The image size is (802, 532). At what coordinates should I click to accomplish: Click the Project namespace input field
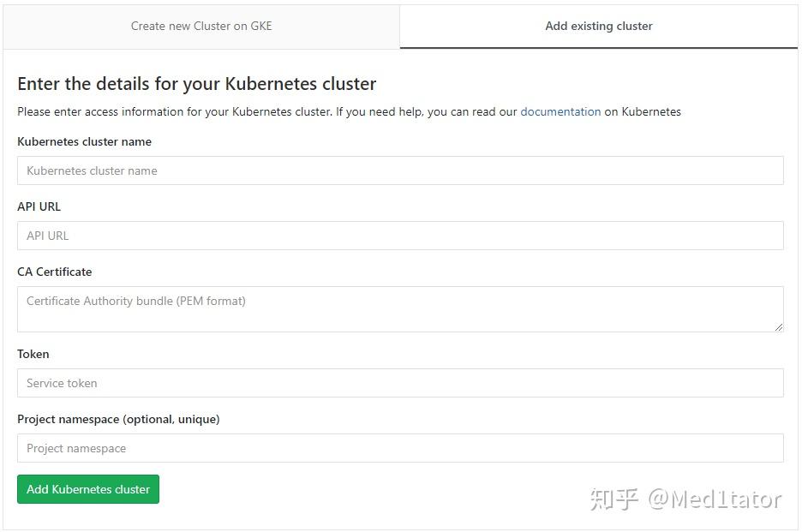400,448
